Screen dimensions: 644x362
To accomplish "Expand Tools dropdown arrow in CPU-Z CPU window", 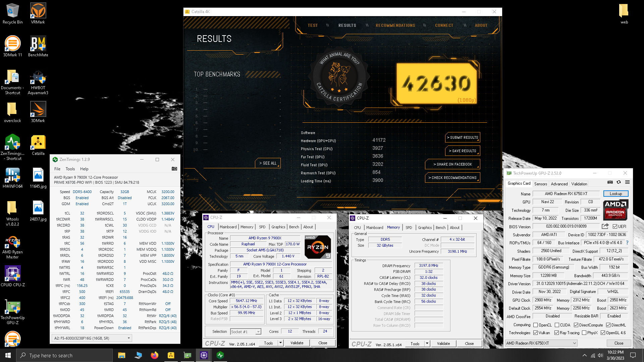I will [x=280, y=343].
